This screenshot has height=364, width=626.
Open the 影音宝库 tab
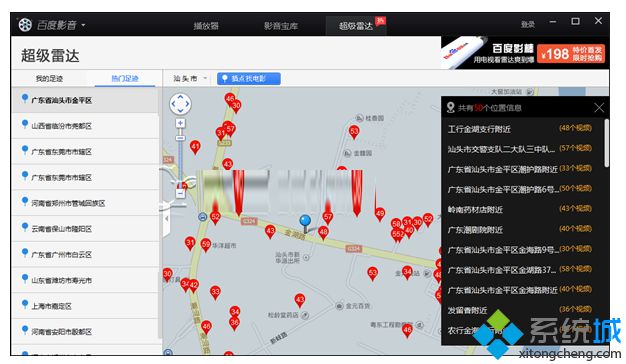281,26
